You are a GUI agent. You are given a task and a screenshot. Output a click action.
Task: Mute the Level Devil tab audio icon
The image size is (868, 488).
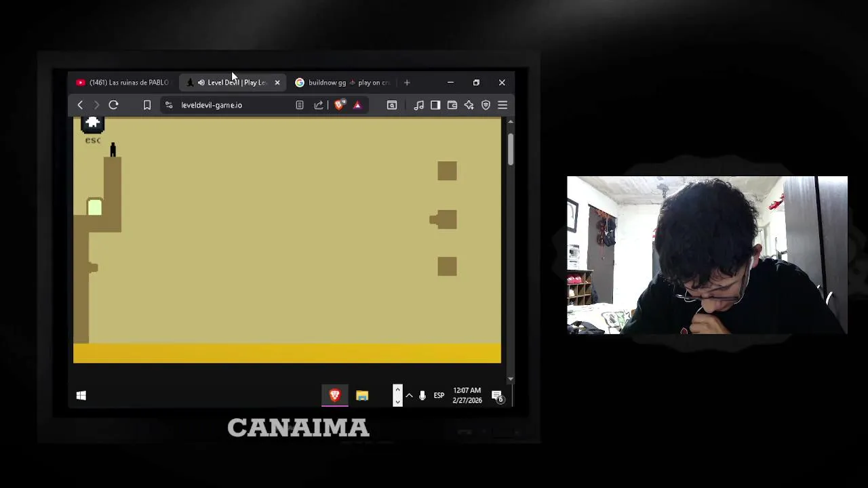point(201,83)
